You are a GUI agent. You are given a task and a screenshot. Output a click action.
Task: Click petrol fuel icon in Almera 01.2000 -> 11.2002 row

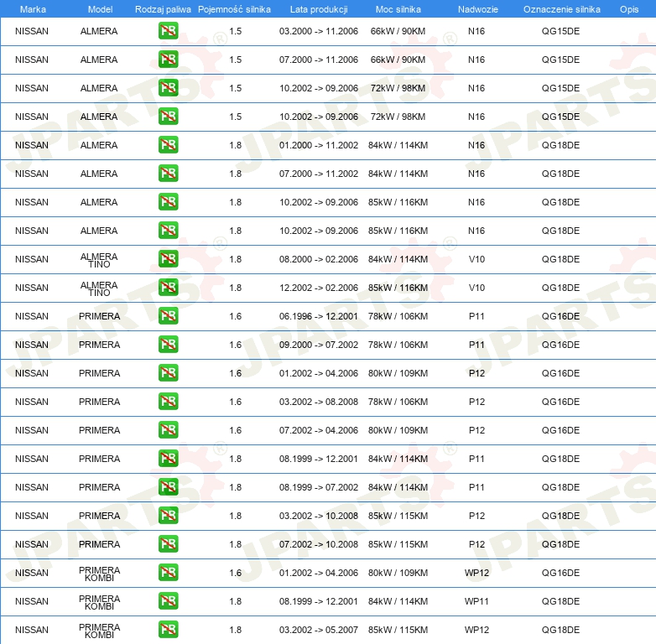168,145
